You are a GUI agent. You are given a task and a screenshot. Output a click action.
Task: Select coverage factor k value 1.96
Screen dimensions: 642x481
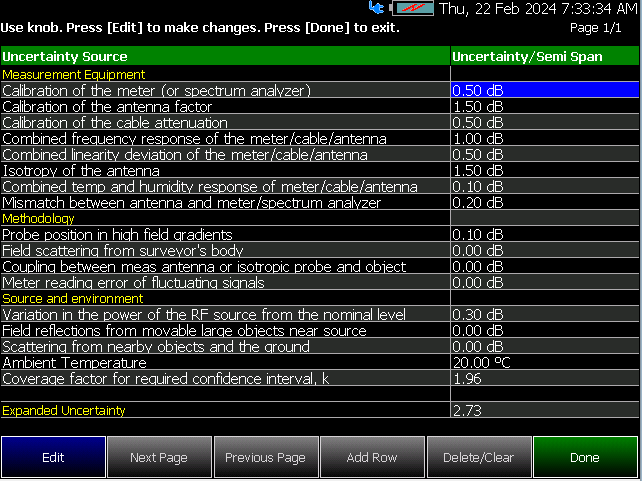click(545, 377)
